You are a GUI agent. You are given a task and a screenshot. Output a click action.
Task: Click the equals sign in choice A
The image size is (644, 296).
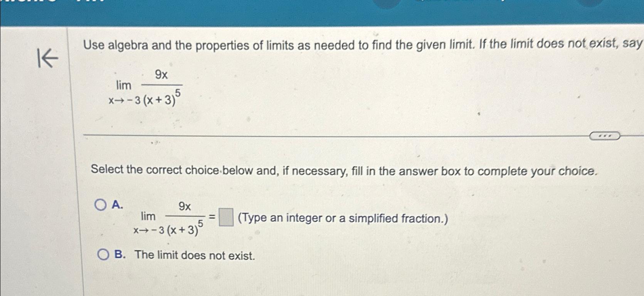point(212,217)
